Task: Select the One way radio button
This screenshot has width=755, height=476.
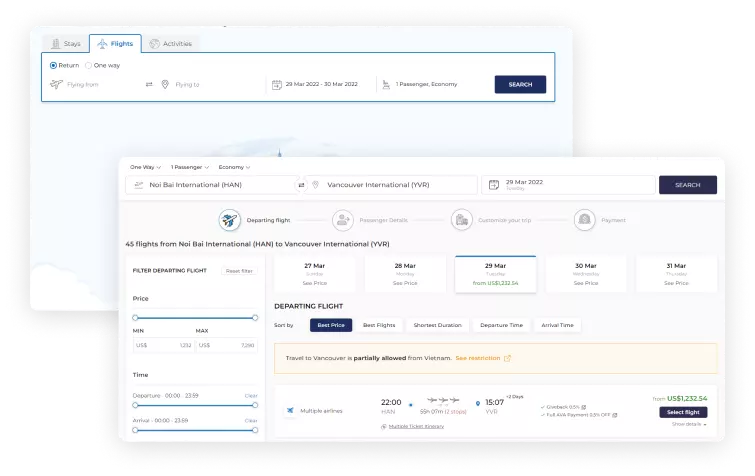Action: [89, 65]
